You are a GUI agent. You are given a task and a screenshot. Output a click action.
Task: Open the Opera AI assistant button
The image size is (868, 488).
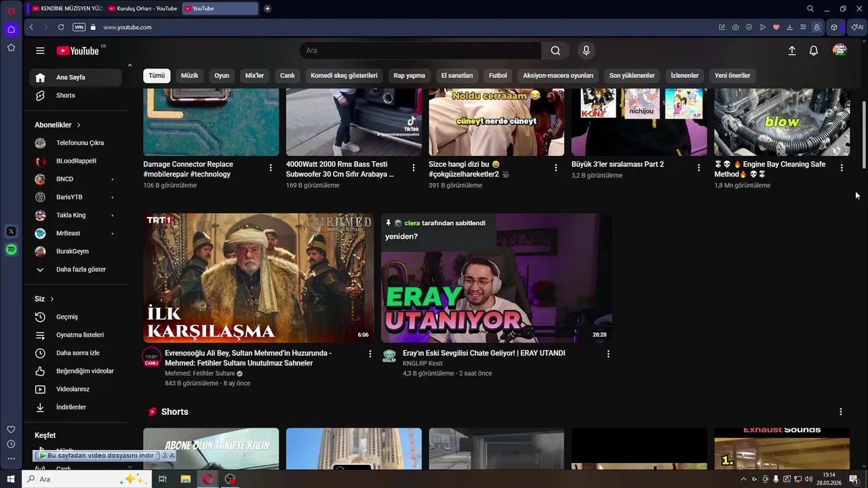click(x=857, y=27)
